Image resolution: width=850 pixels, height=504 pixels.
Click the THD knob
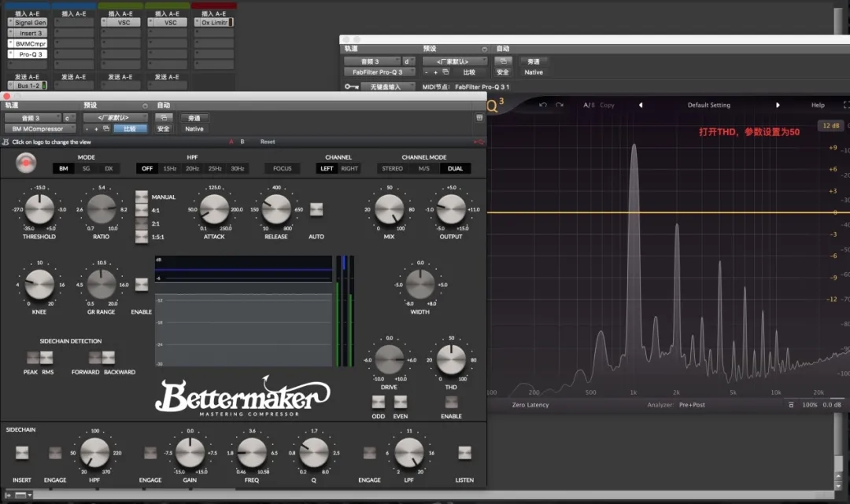click(451, 360)
